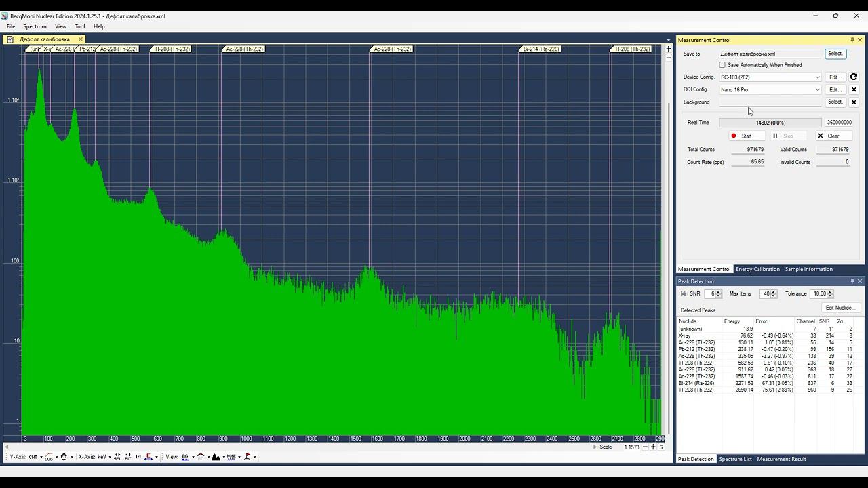Click the Real Time limit input field
The height and width of the screenshot is (488, 868).
point(839,123)
